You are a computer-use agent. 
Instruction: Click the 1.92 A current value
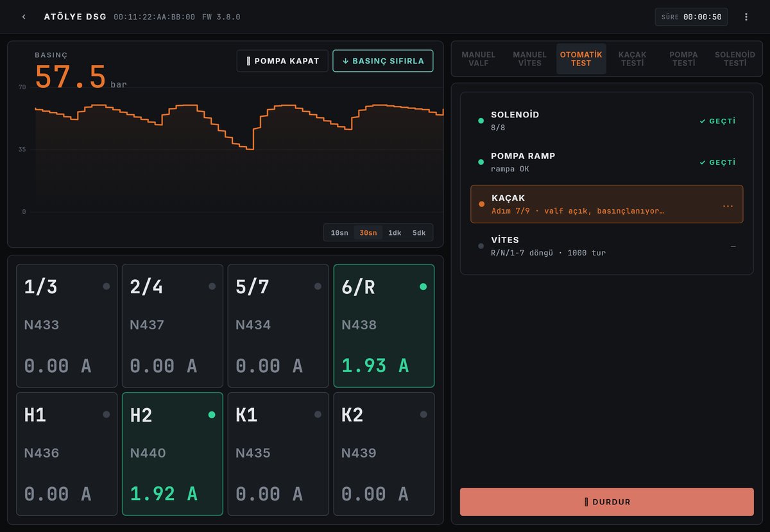[x=164, y=493]
